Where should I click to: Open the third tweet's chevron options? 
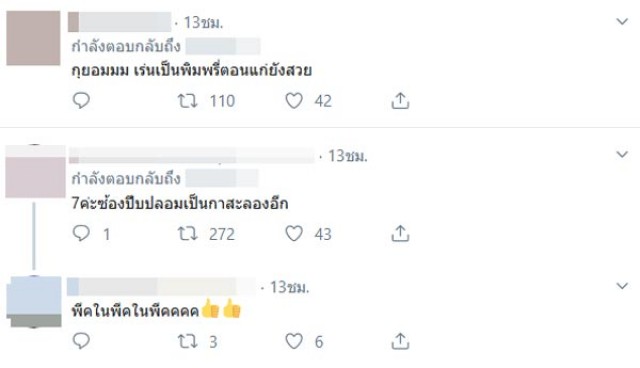click(622, 286)
